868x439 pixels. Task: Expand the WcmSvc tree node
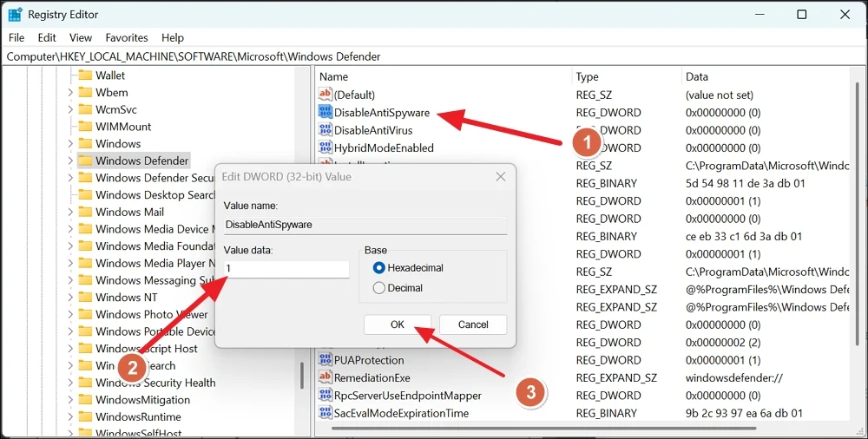coord(70,109)
